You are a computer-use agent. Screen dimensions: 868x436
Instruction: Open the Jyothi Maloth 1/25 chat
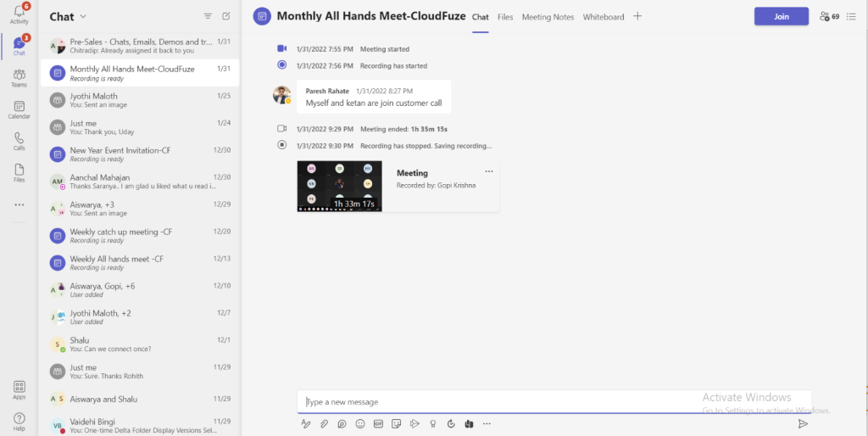[x=140, y=100]
